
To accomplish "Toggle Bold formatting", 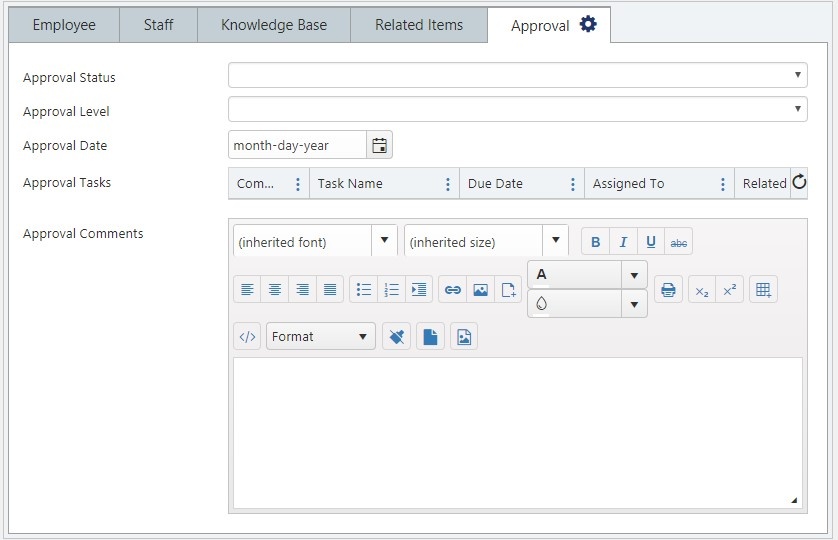I will pyautogui.click(x=595, y=242).
